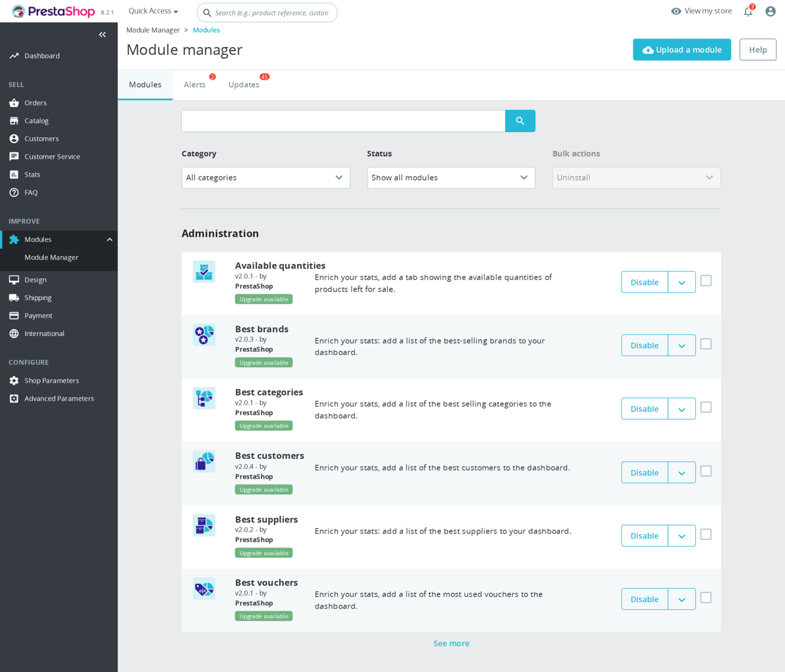Click the Dashboard trend icon

(14, 56)
